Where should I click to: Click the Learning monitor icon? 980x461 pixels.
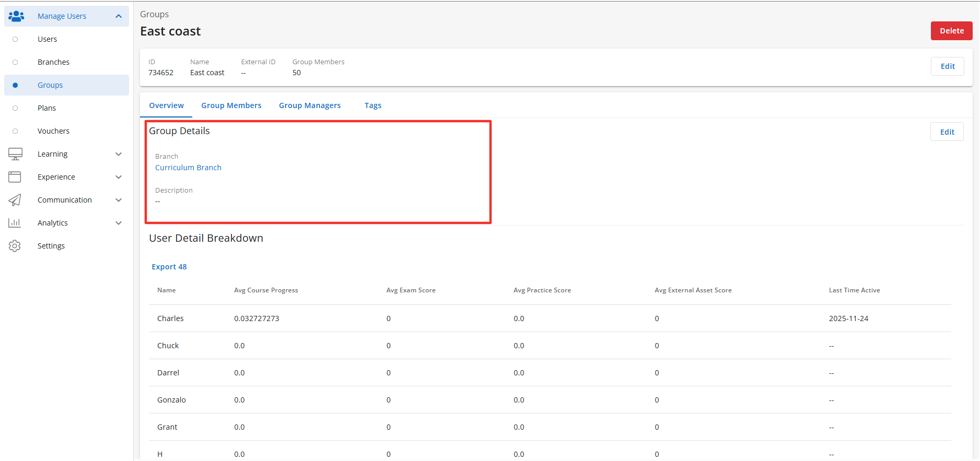click(x=15, y=154)
